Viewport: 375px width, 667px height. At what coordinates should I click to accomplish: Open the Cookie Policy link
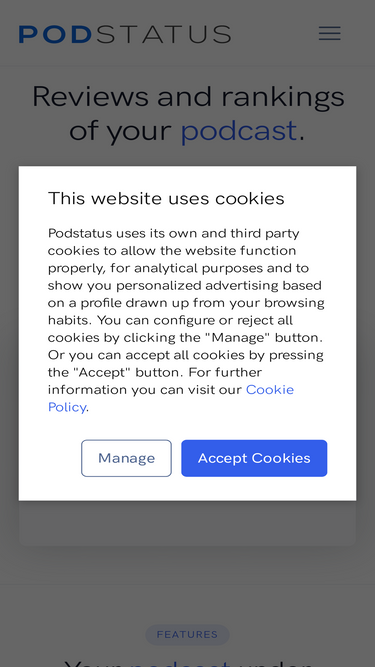tap(171, 398)
